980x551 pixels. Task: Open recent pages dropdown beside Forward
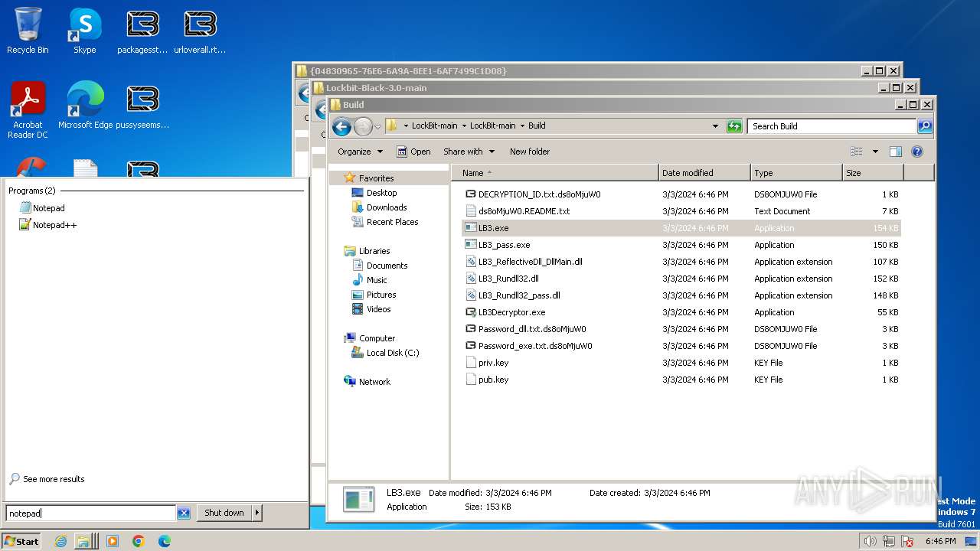[377, 127]
